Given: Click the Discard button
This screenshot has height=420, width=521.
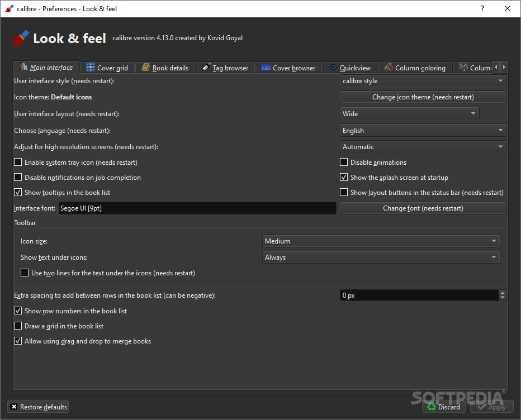Looking at the screenshot, I should [x=444, y=407].
